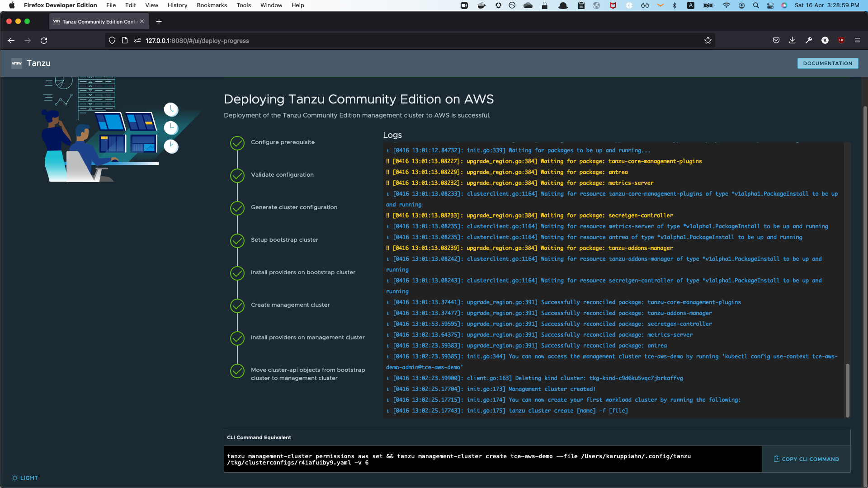
Task: Open the Firefox downloads panel
Action: [x=793, y=41]
